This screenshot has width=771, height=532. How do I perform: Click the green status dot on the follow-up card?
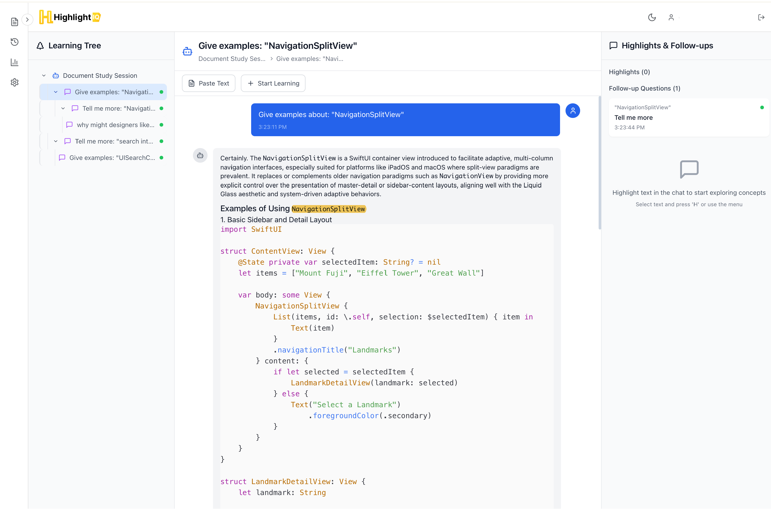coord(762,107)
